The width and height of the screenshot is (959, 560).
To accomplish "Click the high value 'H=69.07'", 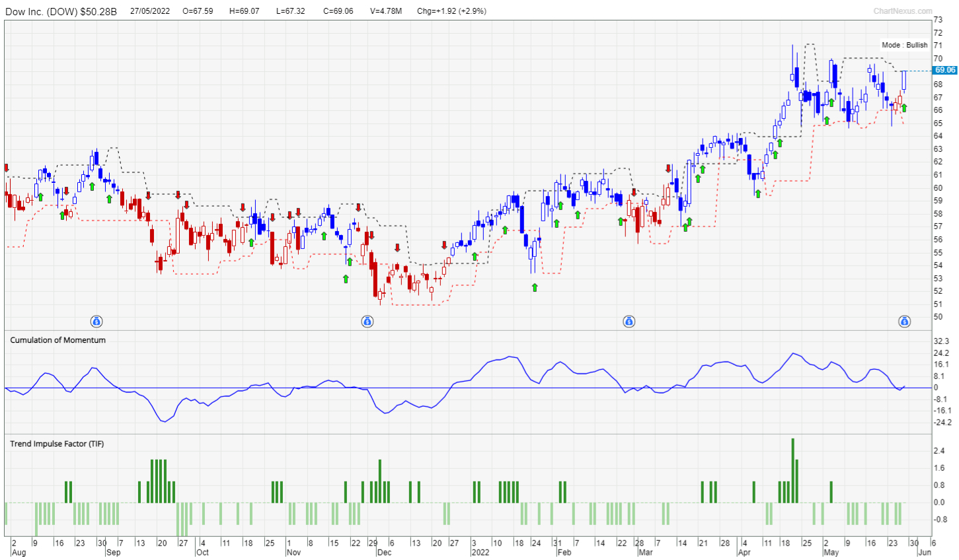I will (x=245, y=11).
